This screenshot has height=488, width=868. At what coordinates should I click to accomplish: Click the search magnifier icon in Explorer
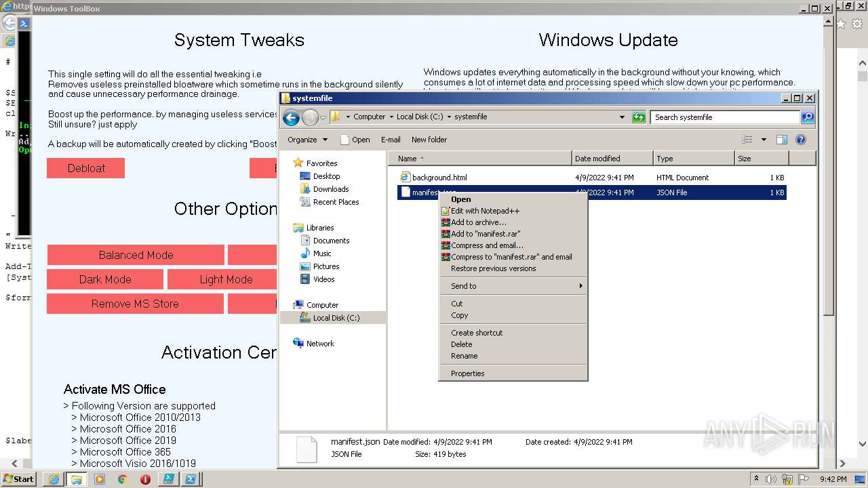807,117
